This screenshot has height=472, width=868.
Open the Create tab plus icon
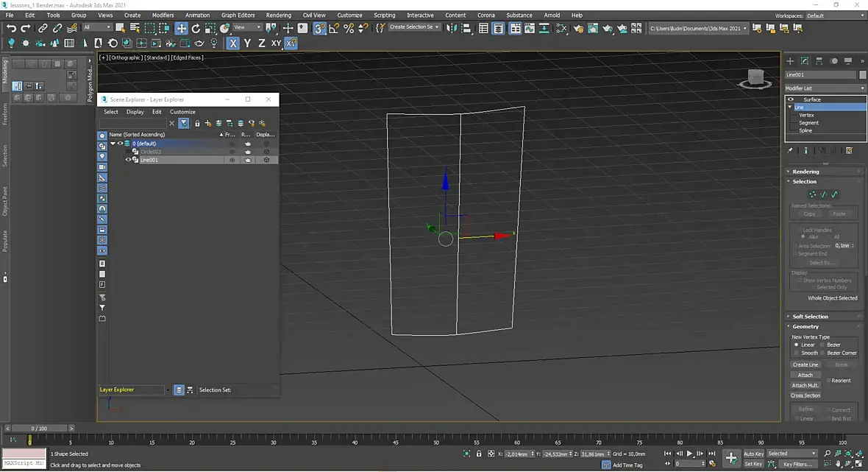tap(790, 61)
